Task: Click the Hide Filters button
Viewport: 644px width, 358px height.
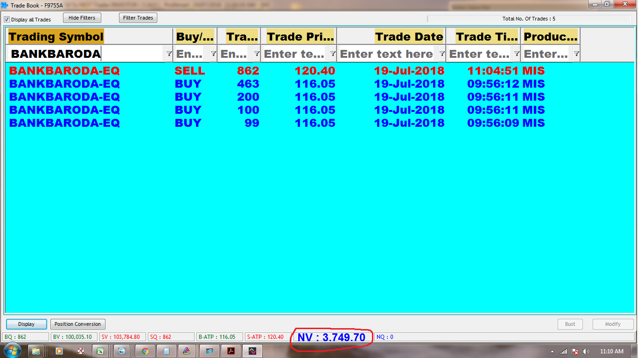Action: coord(82,18)
